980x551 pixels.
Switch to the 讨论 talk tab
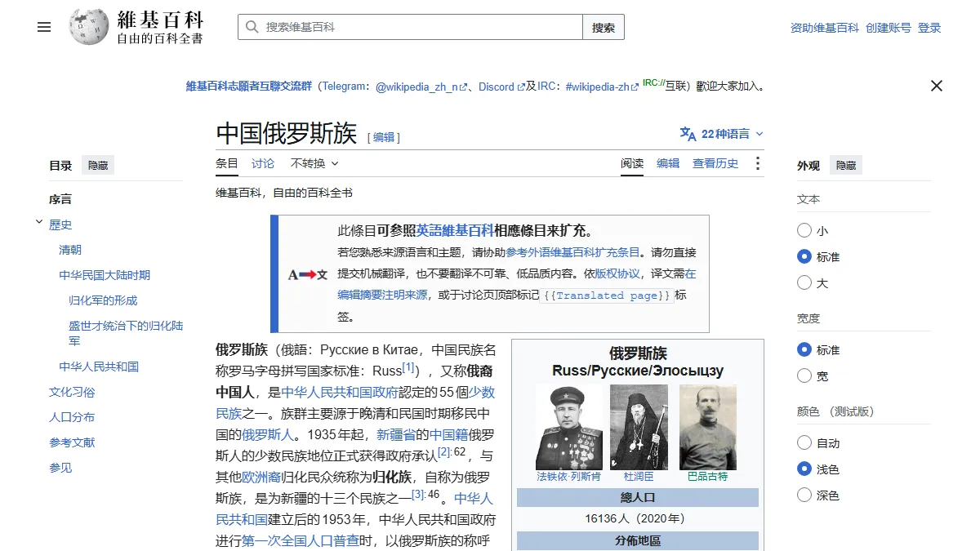pyautogui.click(x=263, y=163)
